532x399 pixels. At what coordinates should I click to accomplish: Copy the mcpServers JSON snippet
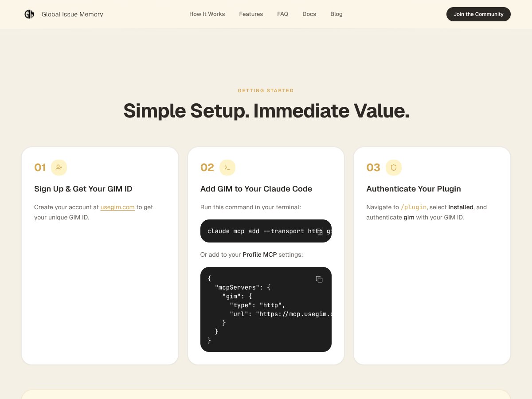(x=319, y=279)
